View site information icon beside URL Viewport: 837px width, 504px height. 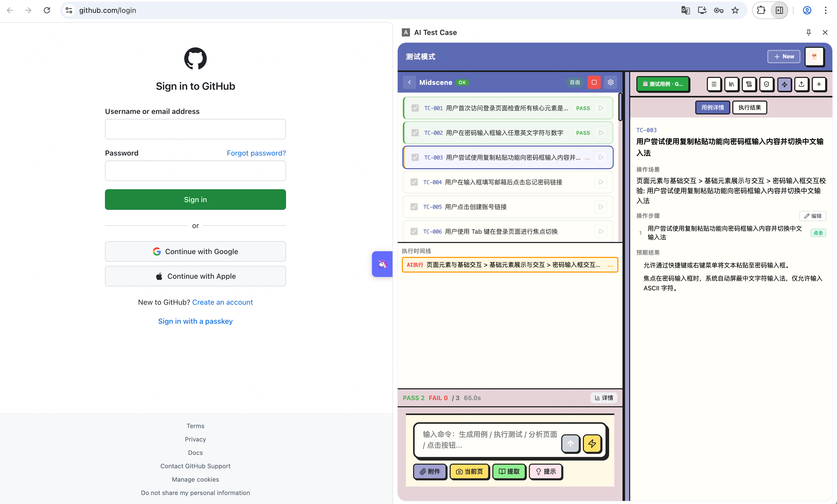[x=69, y=10]
